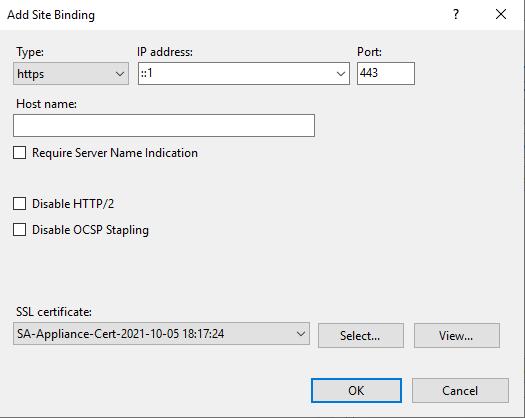Image resolution: width=525 pixels, height=418 pixels.
Task: Click the help question mark icon
Action: (456, 14)
